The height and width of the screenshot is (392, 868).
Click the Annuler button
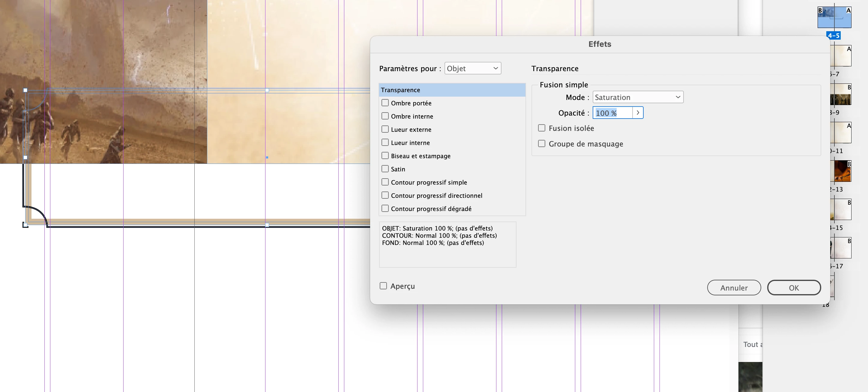(x=734, y=288)
